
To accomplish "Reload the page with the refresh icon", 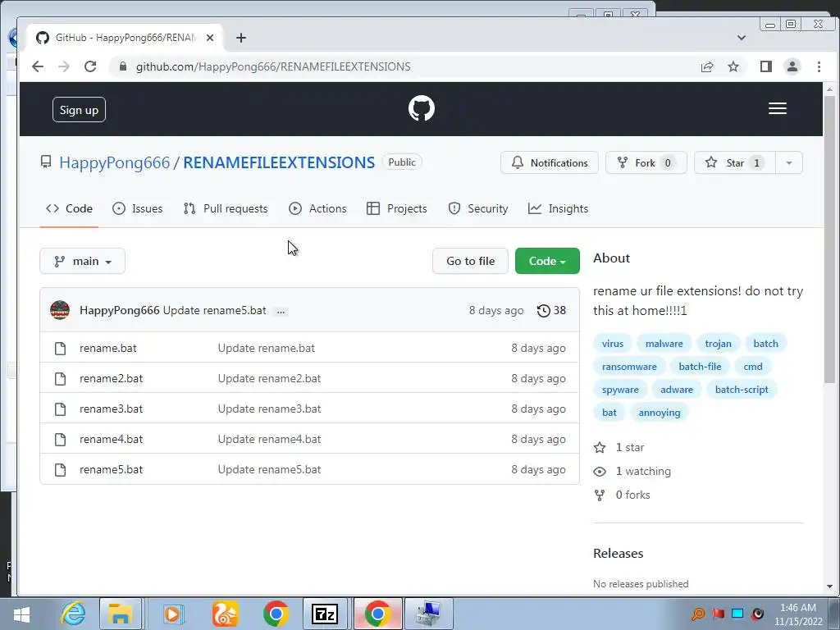I will 90,66.
